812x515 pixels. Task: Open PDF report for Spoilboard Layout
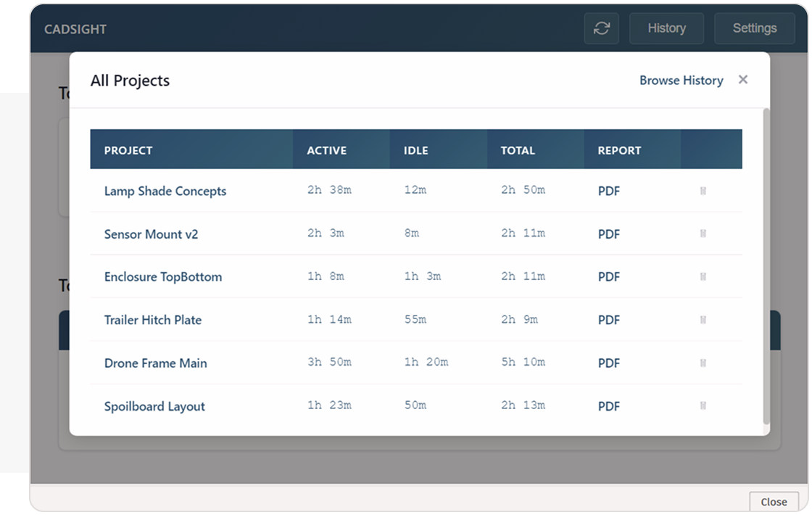(609, 406)
